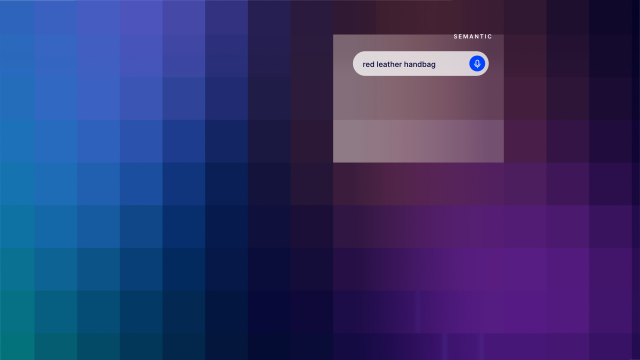This screenshot has width=640, height=360.
Task: Click the blue microphone voice search button
Action: [477, 64]
